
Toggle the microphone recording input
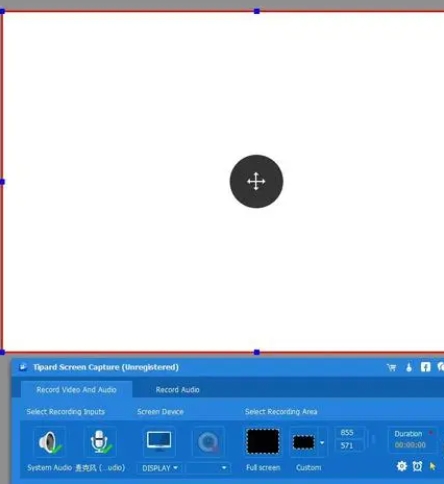(100, 442)
